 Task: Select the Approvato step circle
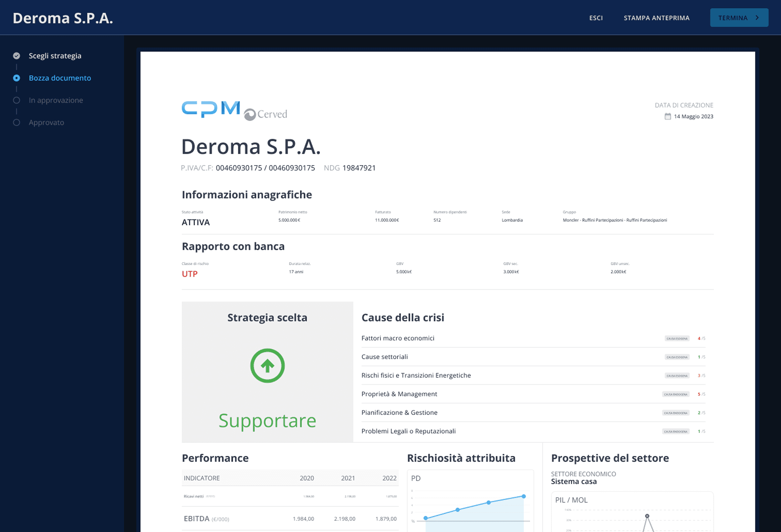[x=17, y=123]
